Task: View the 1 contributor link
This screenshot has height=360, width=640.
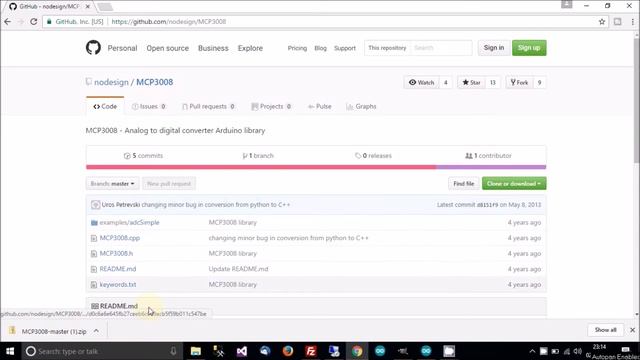Action: [488, 156]
